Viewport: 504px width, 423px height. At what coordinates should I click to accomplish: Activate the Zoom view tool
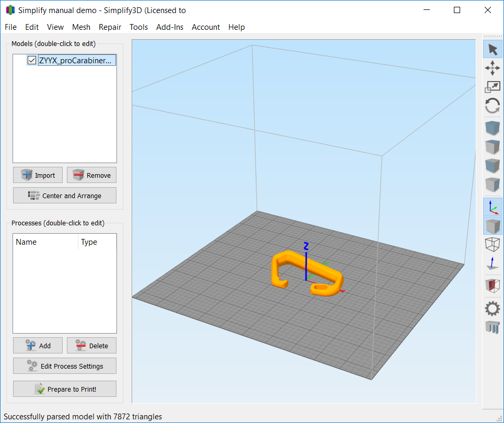(x=493, y=87)
